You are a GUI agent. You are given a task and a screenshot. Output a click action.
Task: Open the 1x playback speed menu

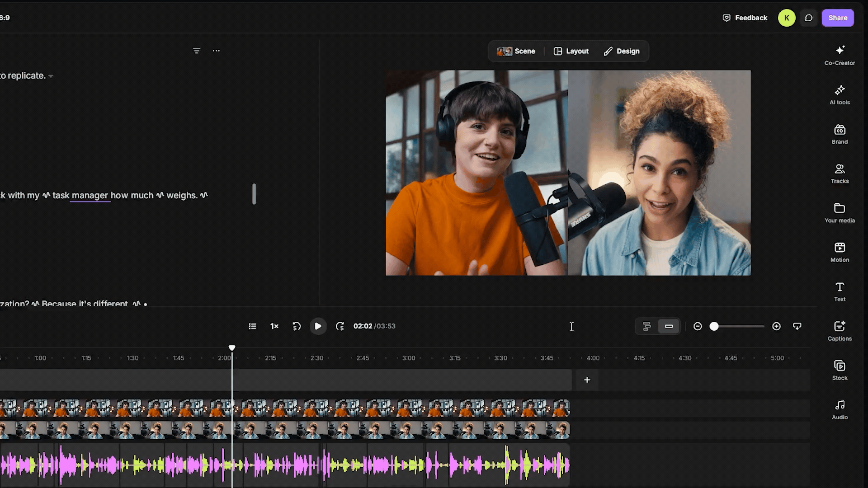(274, 326)
